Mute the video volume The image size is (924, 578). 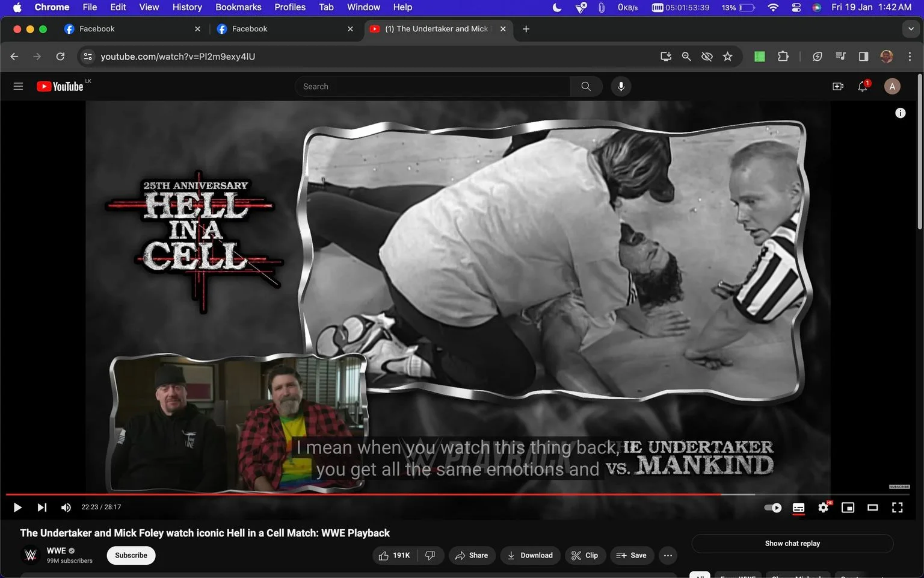66,508
